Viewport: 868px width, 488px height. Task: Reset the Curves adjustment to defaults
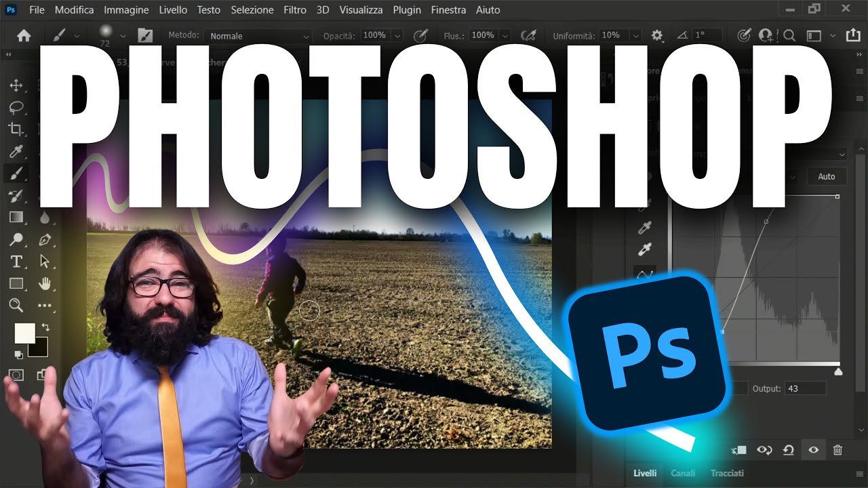point(789,449)
